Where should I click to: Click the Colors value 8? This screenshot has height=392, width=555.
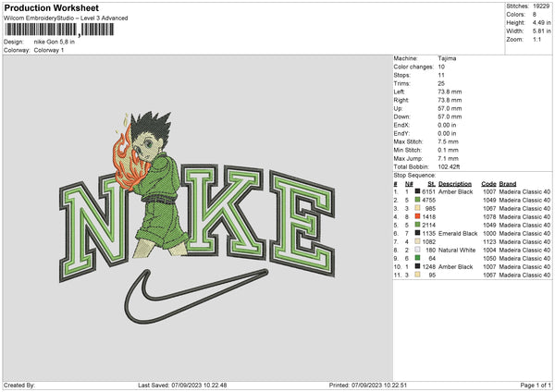pos(535,15)
